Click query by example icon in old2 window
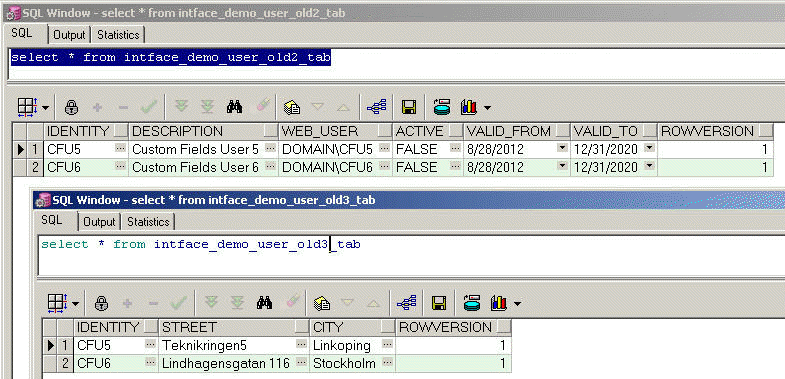The image size is (785, 379). [x=292, y=107]
